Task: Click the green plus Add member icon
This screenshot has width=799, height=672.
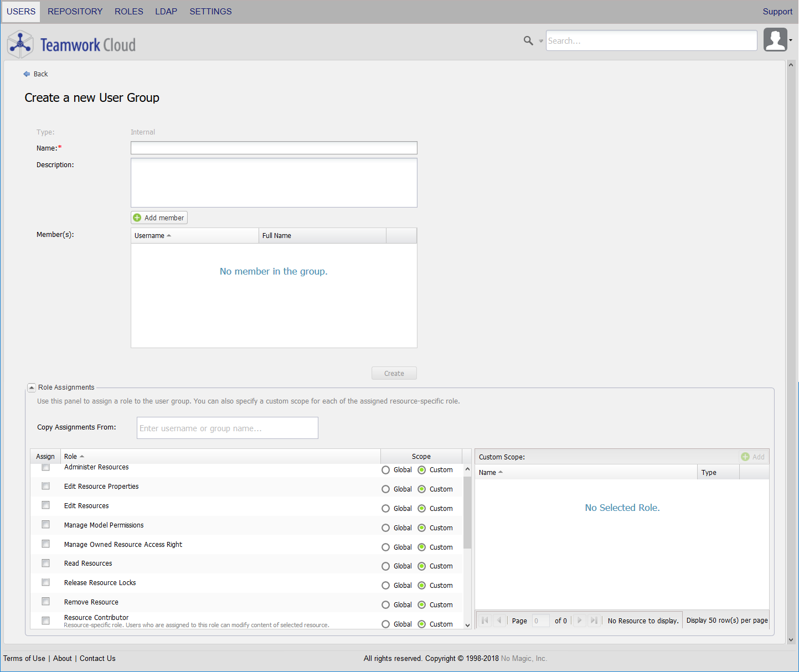Action: pos(137,218)
